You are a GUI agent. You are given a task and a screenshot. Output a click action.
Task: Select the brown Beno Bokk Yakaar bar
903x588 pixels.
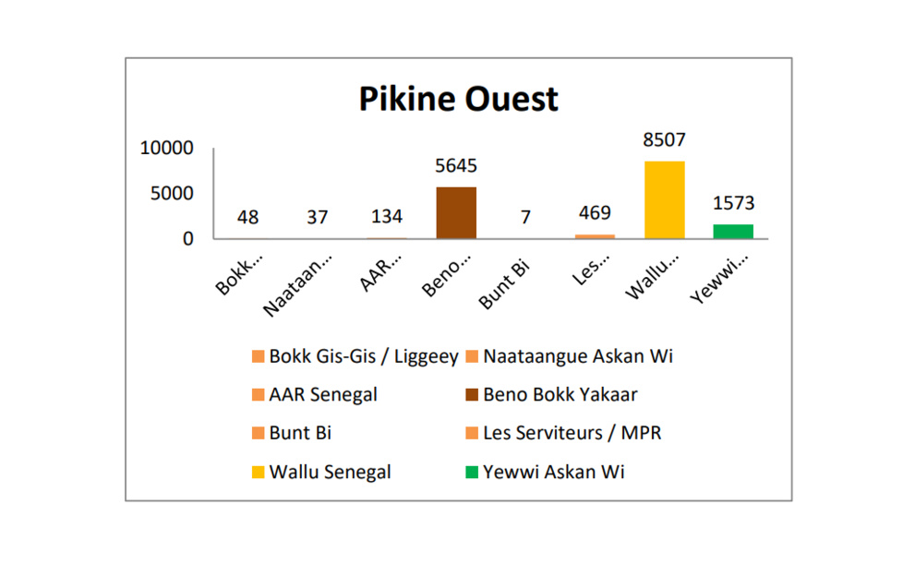coord(456,213)
